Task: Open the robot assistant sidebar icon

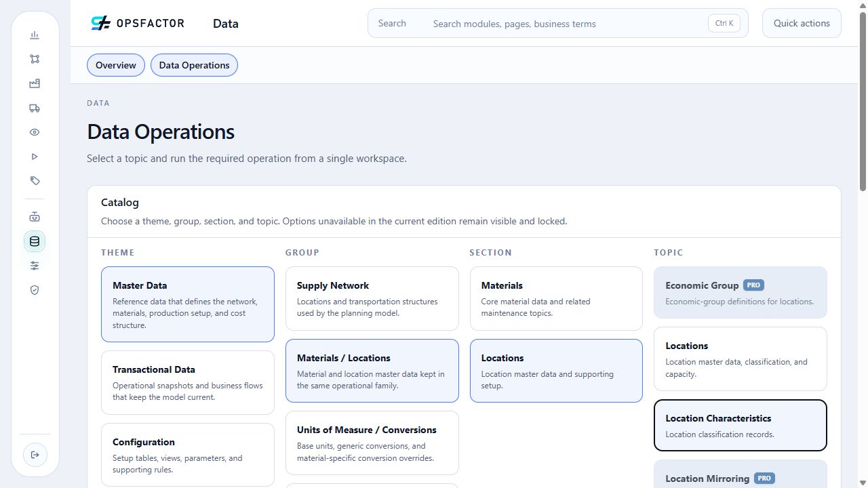Action: coord(35,217)
